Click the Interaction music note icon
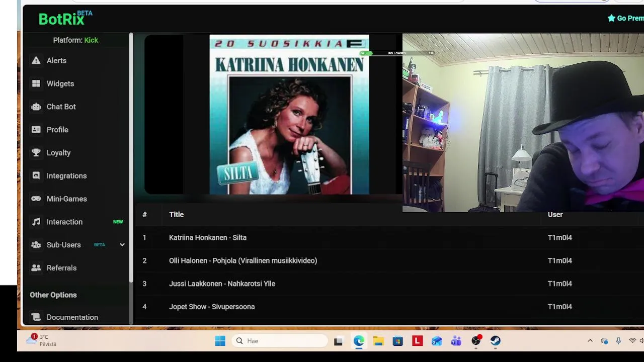Screen dimensions: 644x362 [36, 222]
